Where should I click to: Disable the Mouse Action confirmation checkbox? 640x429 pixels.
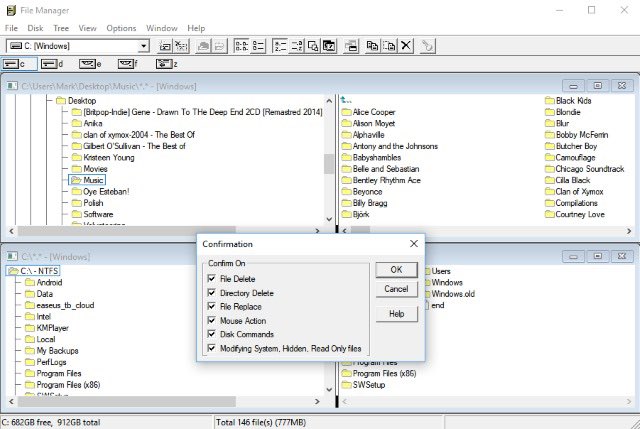211,320
